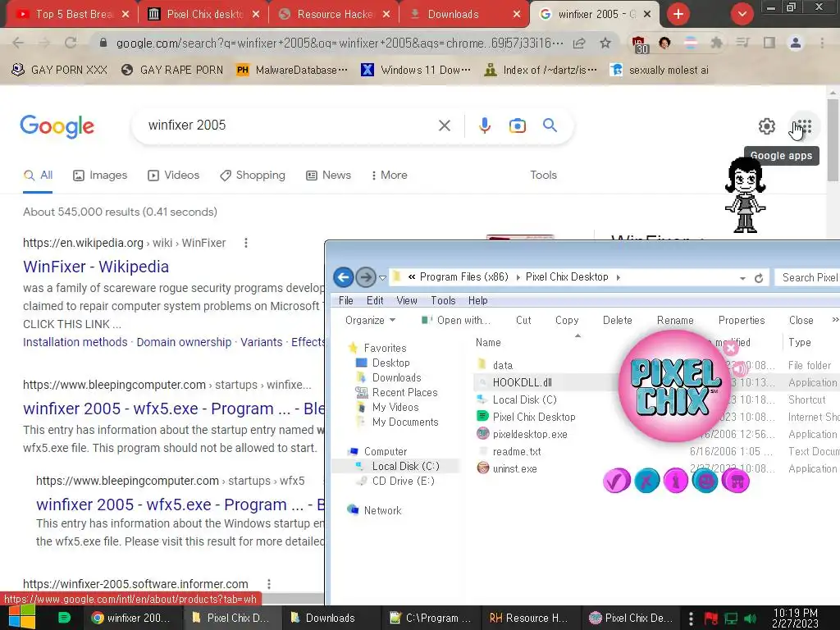This screenshot has width=840, height=630.
Task: Click the Pixel Chix checkmark button
Action: click(x=616, y=481)
